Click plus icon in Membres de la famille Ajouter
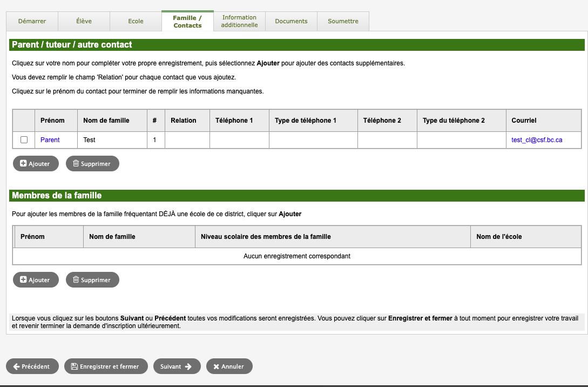The image size is (588, 387). tap(23, 279)
